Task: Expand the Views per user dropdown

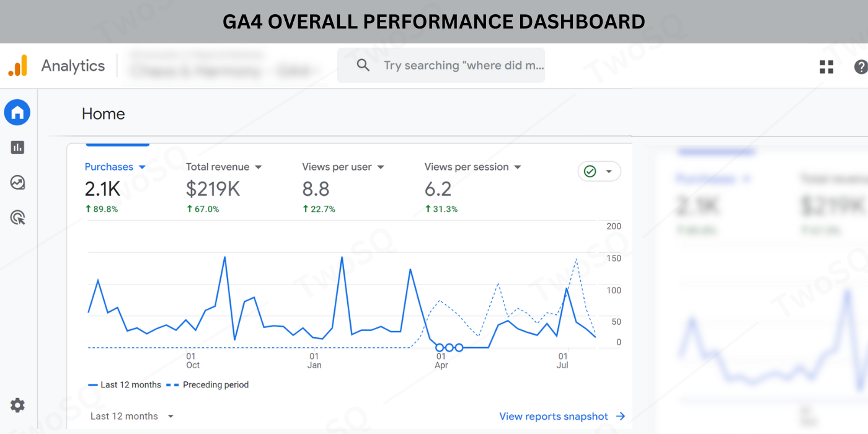Action: click(x=381, y=167)
